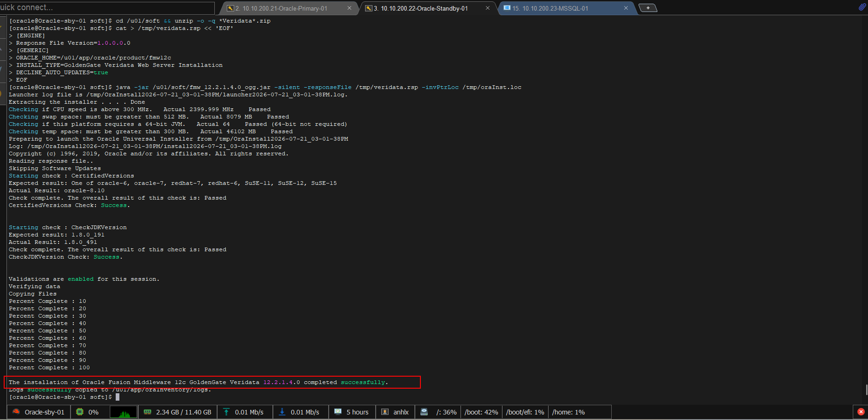The image size is (868, 420).
Task: Click the Percent Complete : 50 line
Action: point(47,331)
